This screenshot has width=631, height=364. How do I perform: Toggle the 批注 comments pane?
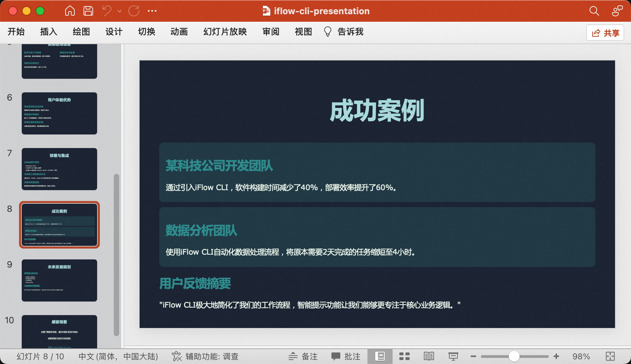pos(346,356)
